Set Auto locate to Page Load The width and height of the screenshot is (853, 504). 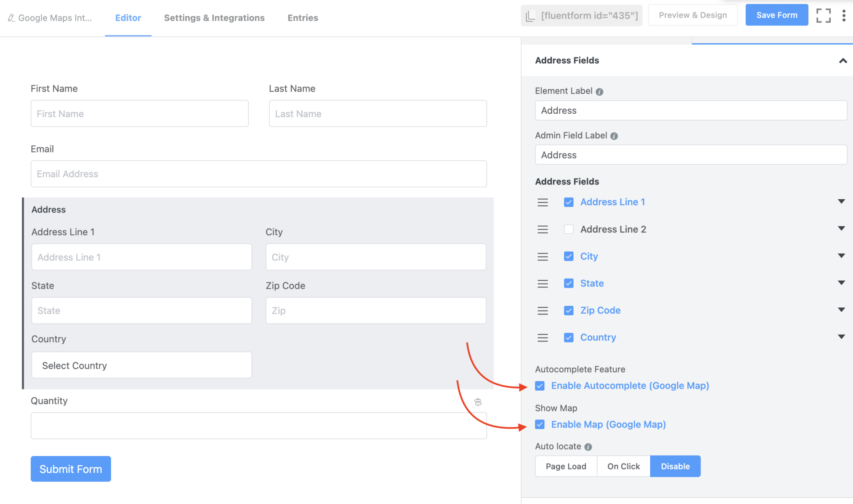coord(566,466)
